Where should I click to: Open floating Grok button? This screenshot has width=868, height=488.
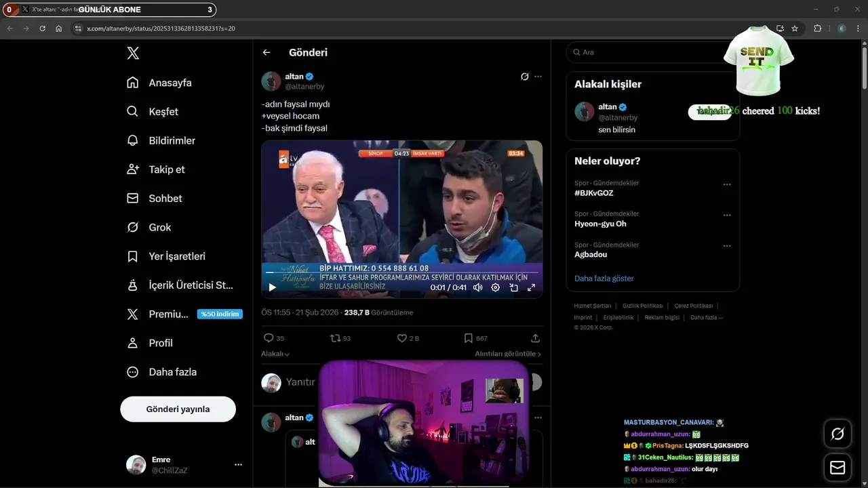pyautogui.click(x=837, y=434)
